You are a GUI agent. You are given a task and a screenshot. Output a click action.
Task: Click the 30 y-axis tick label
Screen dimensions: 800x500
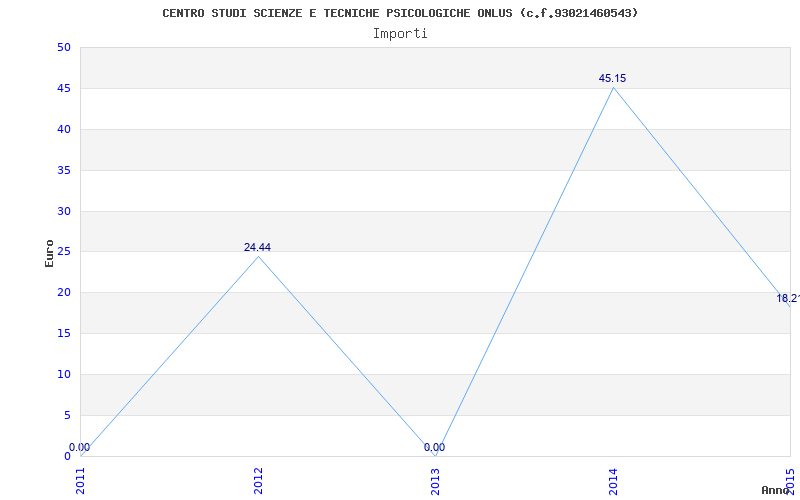[x=64, y=211]
